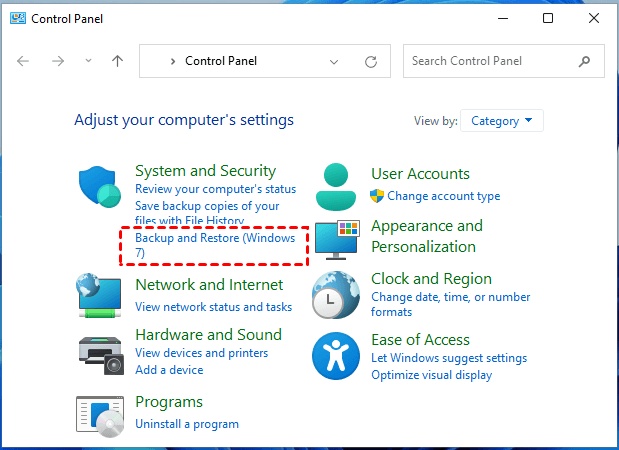
Task: Click the Programs icon
Action: pyautogui.click(x=100, y=414)
